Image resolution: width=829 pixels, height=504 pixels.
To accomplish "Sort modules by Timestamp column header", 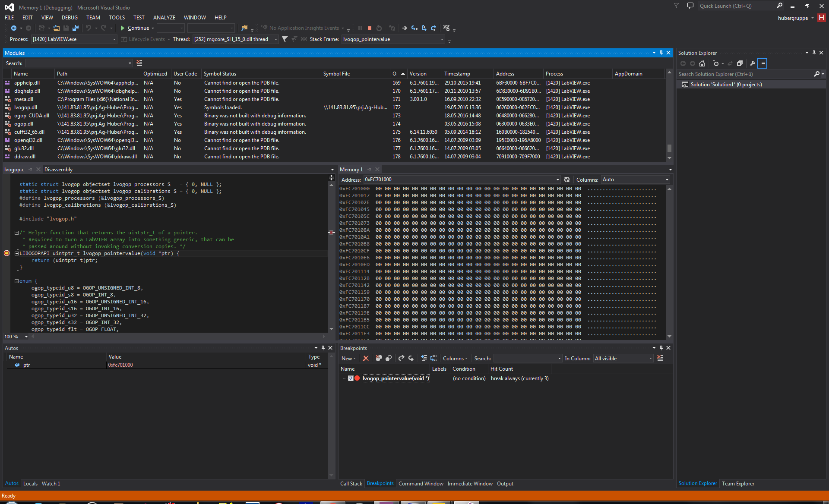I will 468,74.
